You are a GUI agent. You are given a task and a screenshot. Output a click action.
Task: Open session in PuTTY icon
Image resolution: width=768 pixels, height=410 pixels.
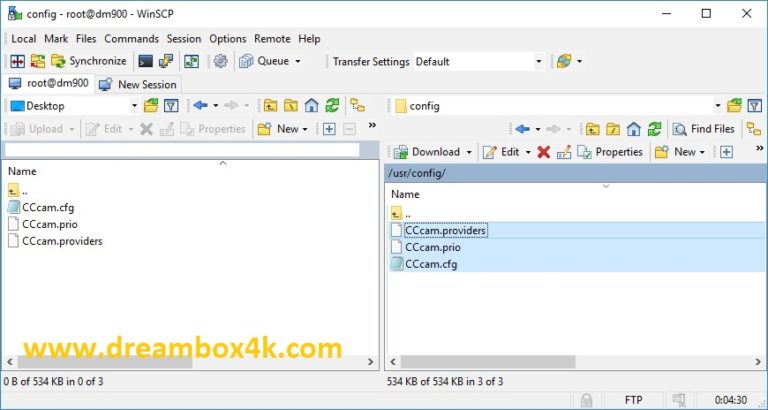tap(166, 61)
